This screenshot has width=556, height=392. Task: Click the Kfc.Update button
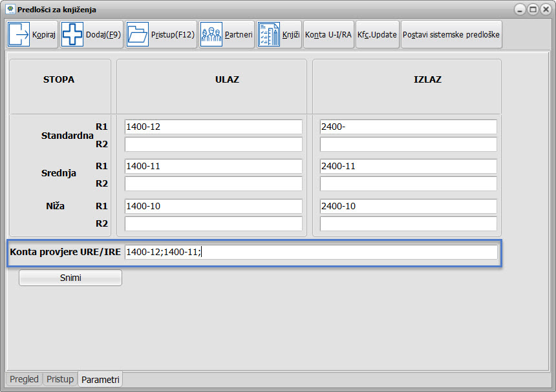(378, 34)
